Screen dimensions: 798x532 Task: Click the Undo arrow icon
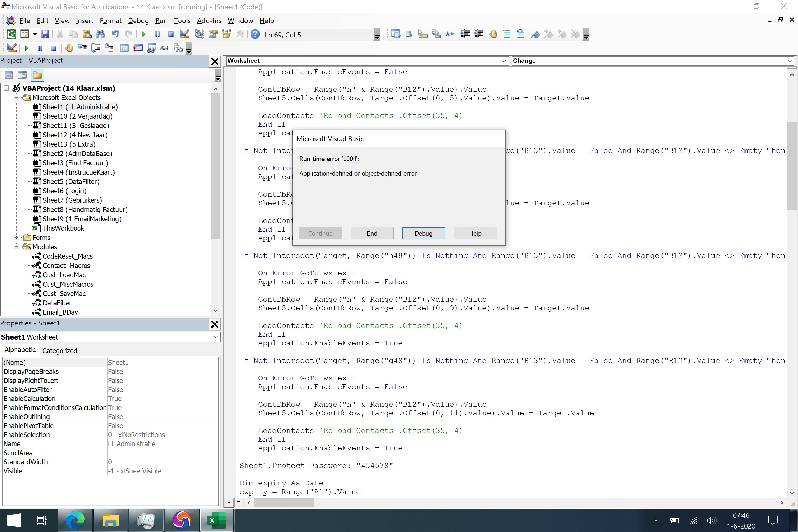click(x=116, y=34)
